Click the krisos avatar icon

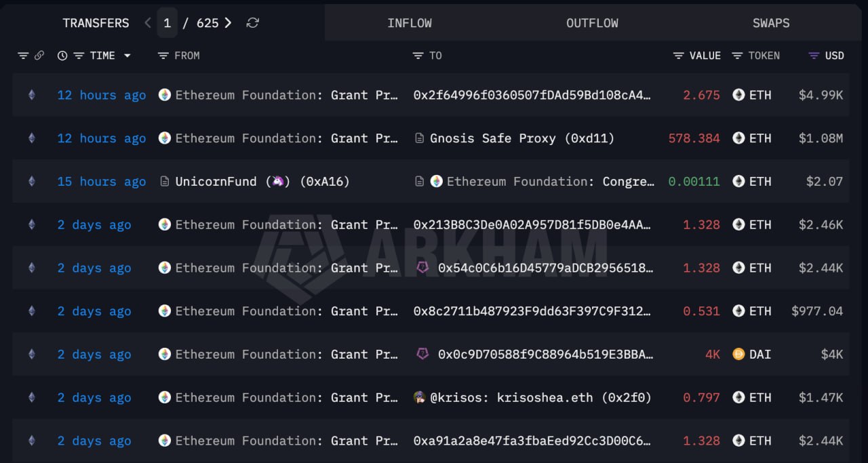tap(420, 397)
